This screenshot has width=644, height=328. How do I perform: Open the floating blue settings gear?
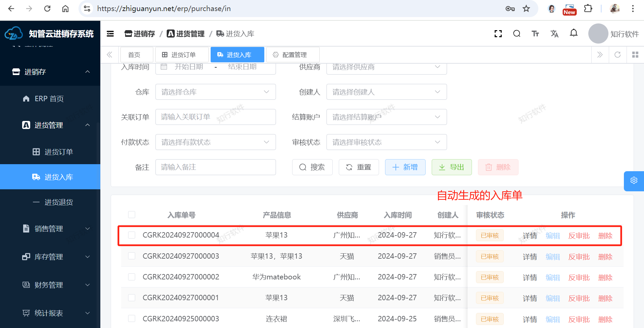click(634, 180)
